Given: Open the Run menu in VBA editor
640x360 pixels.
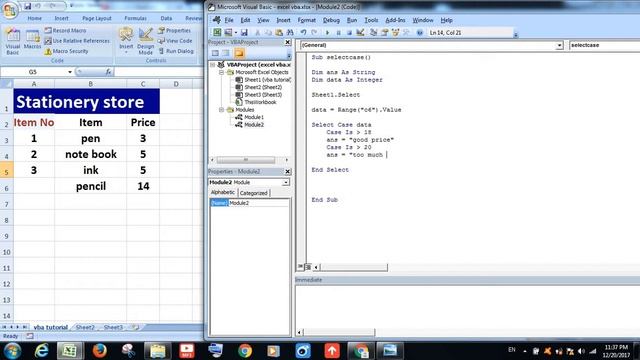Looking at the screenshot, I should pyautogui.click(x=352, y=20).
